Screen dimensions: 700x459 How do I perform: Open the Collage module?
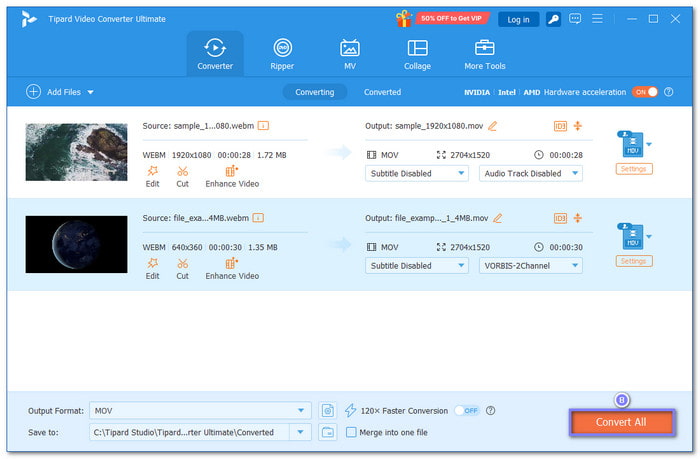[x=417, y=54]
